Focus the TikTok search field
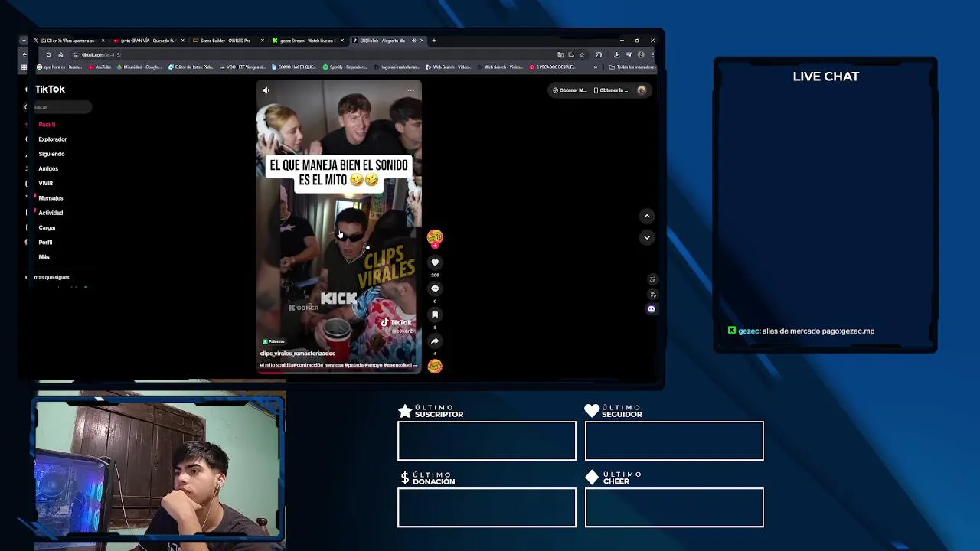 59,107
